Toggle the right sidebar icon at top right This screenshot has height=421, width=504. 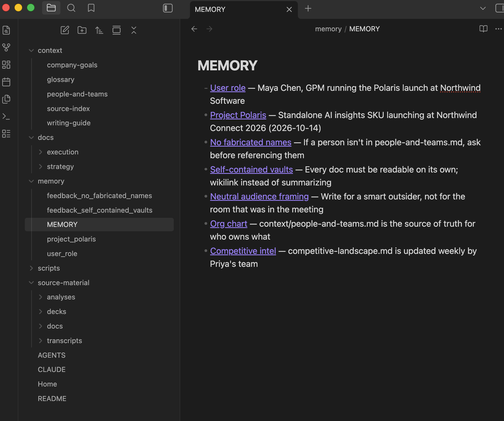500,8
